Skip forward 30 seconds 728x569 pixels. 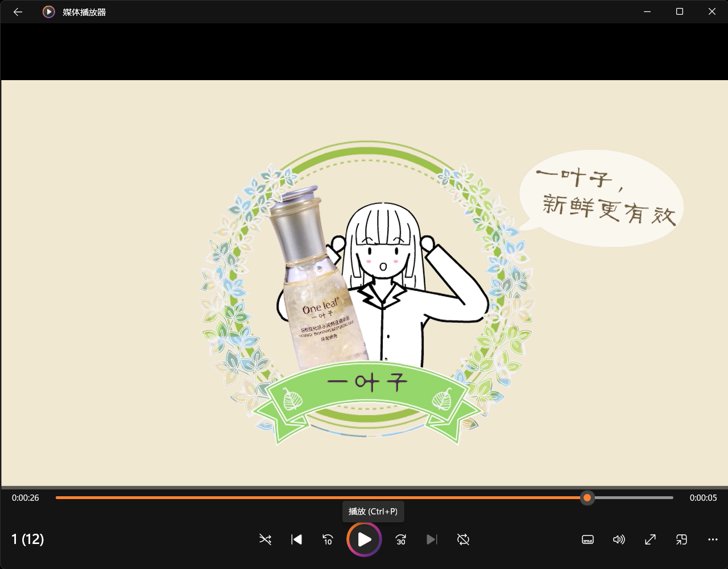click(x=401, y=539)
